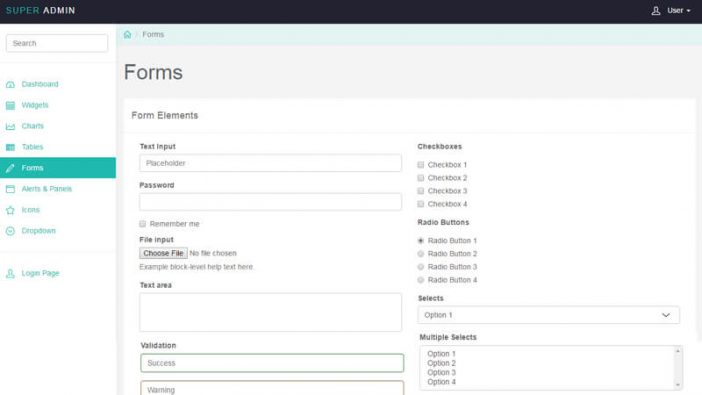Check Checkbox 2
Screen dimensions: 702x395
tap(420, 178)
